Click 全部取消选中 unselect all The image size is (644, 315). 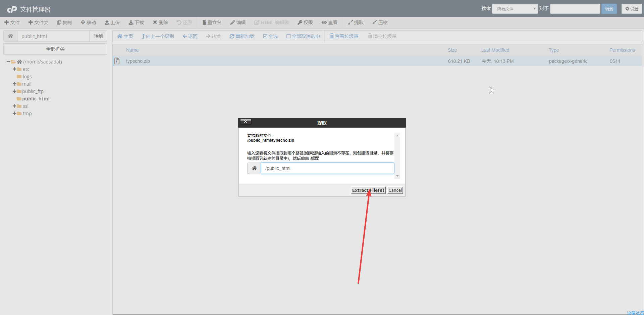click(303, 36)
